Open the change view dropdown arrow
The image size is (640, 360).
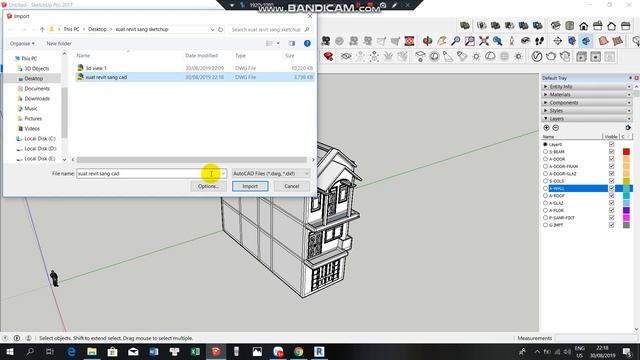point(278,43)
